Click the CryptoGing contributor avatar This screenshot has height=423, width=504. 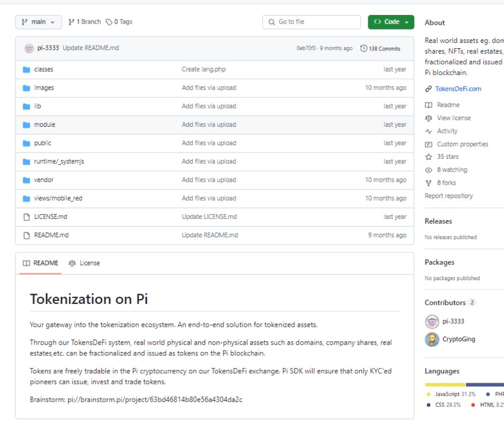coord(432,339)
